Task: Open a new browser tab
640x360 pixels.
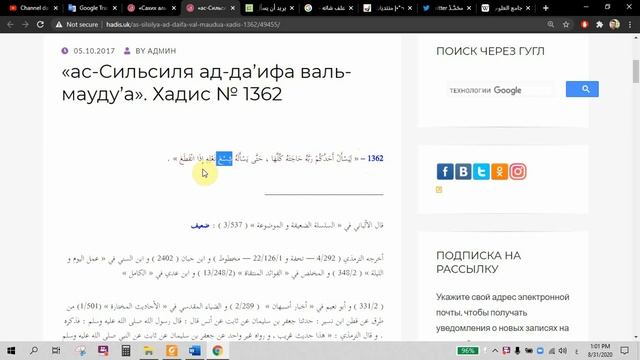Action: 545,8
